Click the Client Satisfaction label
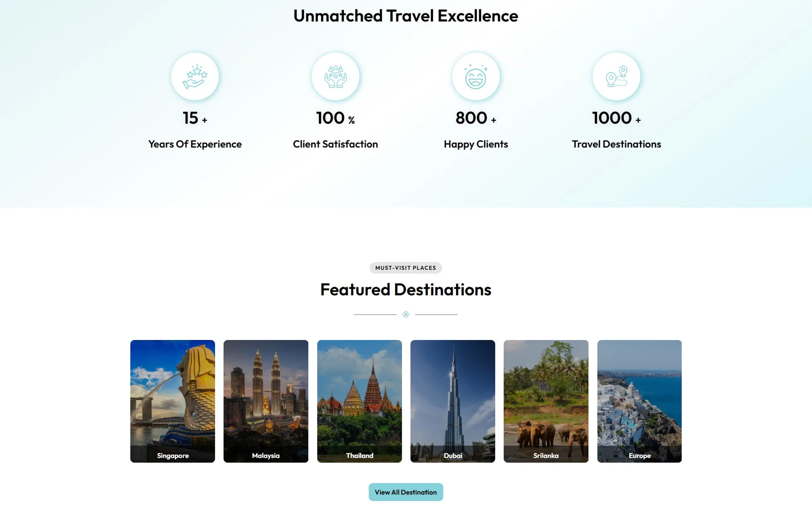812x505 pixels. coord(335,144)
